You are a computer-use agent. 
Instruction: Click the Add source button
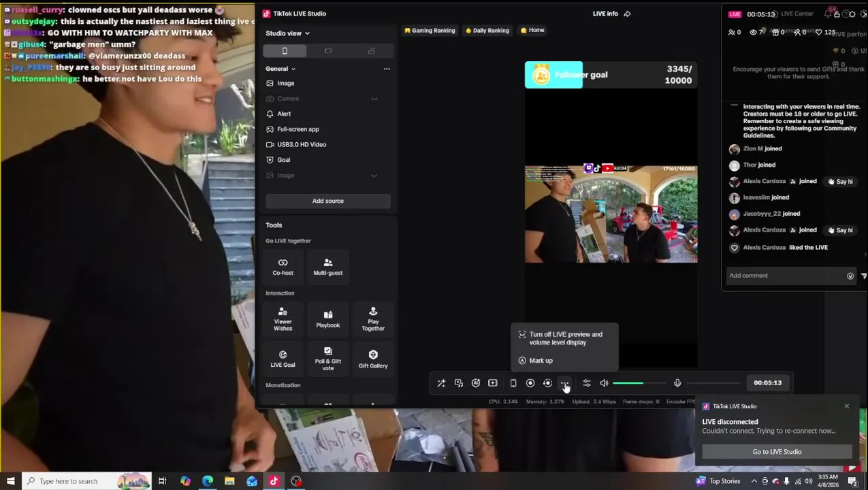[x=328, y=201]
